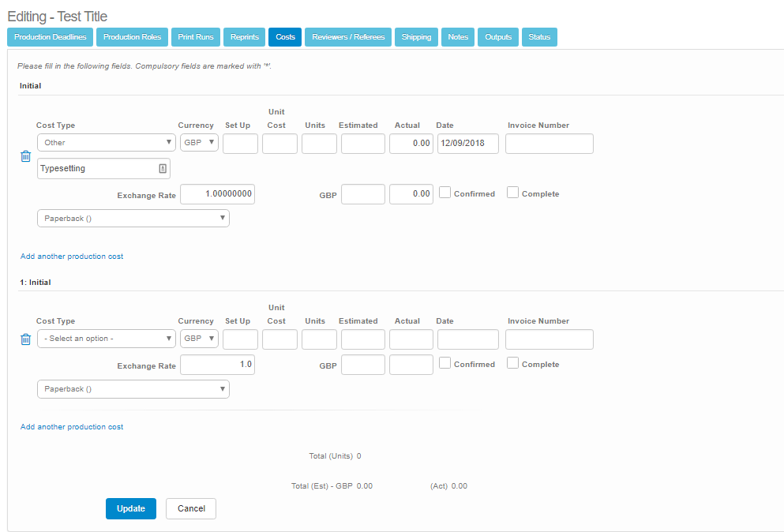The image size is (784, 532).
Task: Open the Print Runs tab
Action: pos(196,37)
